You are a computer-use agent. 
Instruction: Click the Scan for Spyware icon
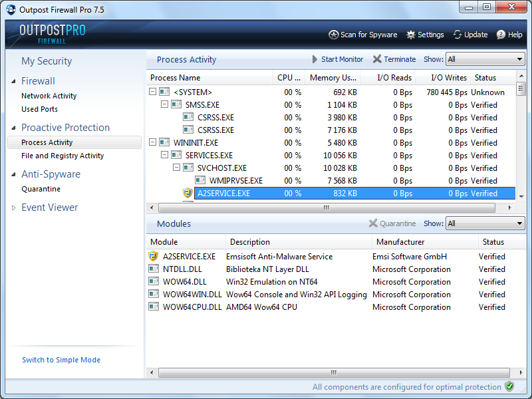(334, 35)
